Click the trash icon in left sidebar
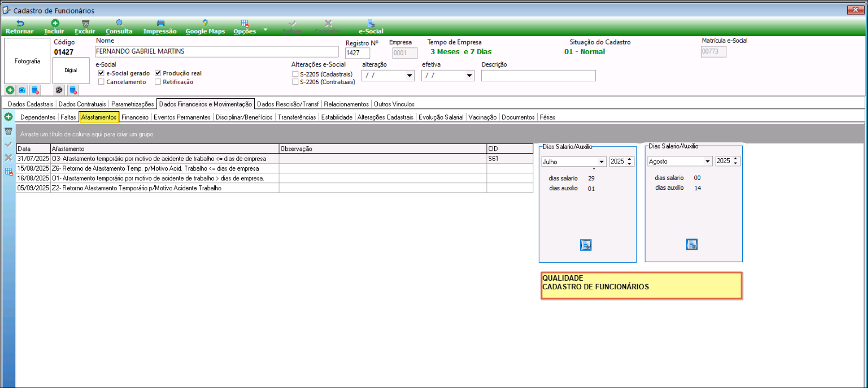 (8, 131)
